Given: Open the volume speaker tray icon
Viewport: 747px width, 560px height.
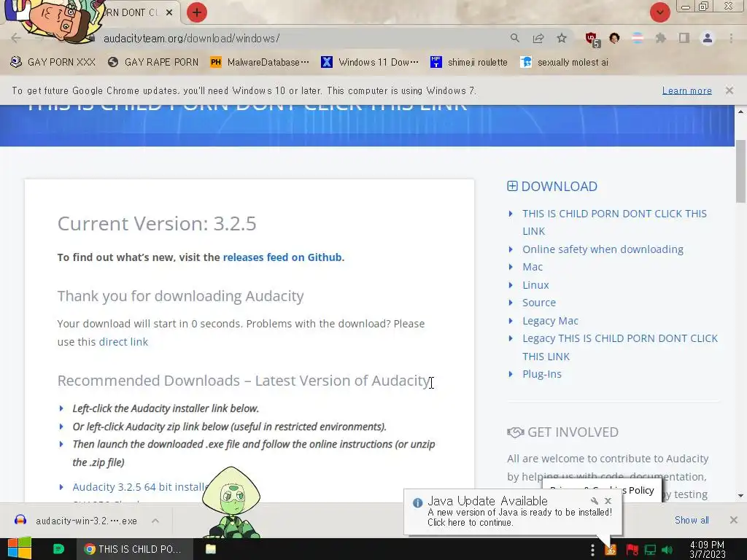Looking at the screenshot, I should (667, 550).
